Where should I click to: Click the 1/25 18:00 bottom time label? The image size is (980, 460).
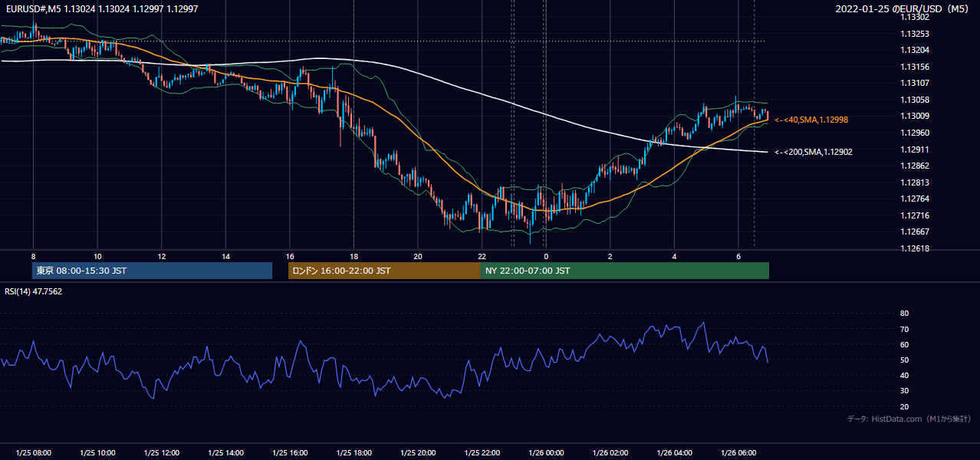coord(354,453)
